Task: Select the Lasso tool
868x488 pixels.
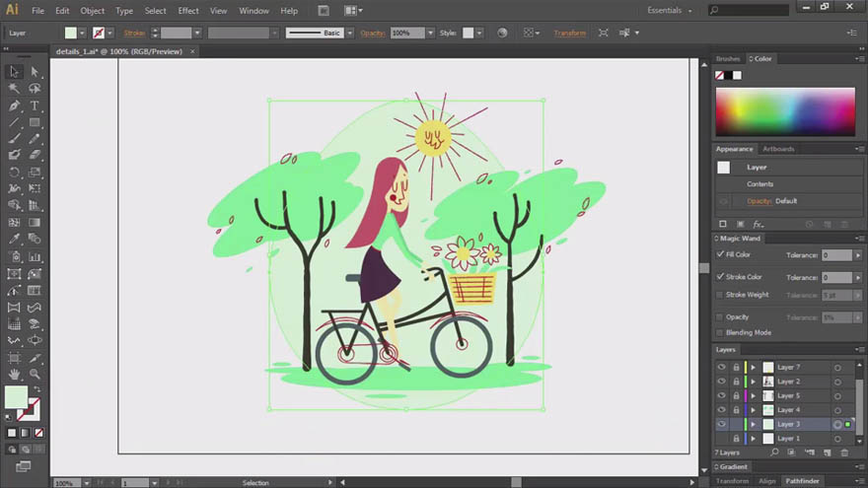Action: (x=35, y=89)
